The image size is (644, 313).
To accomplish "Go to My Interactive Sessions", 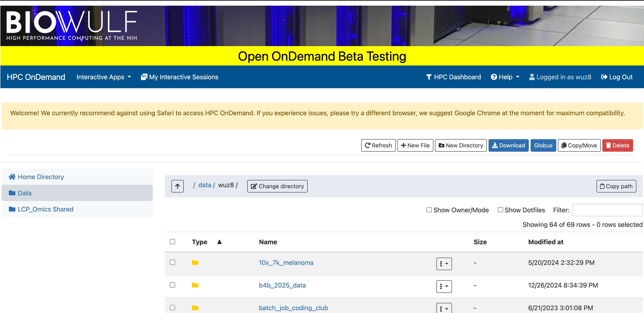I will pyautogui.click(x=179, y=77).
